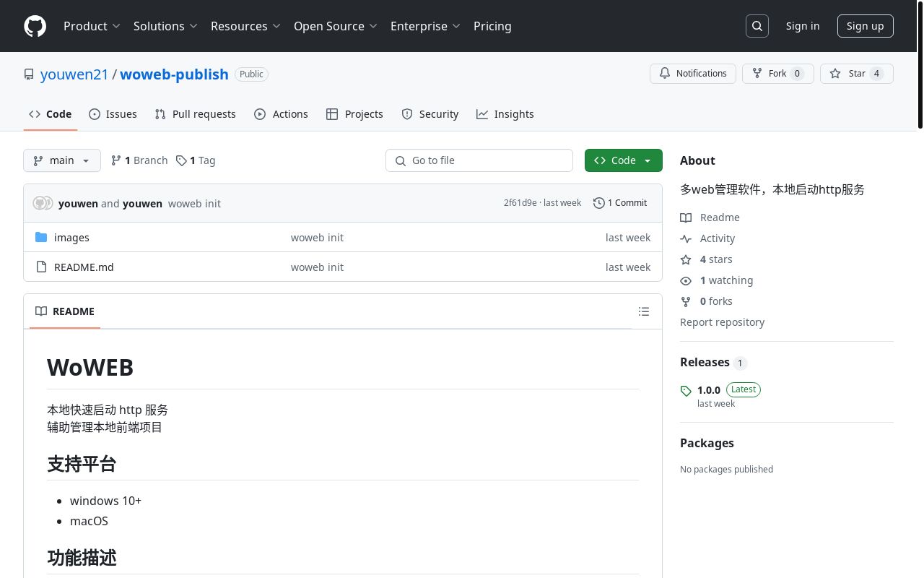Click the 1.0.0 release tag icon
The height and width of the screenshot is (578, 924).
(686, 391)
